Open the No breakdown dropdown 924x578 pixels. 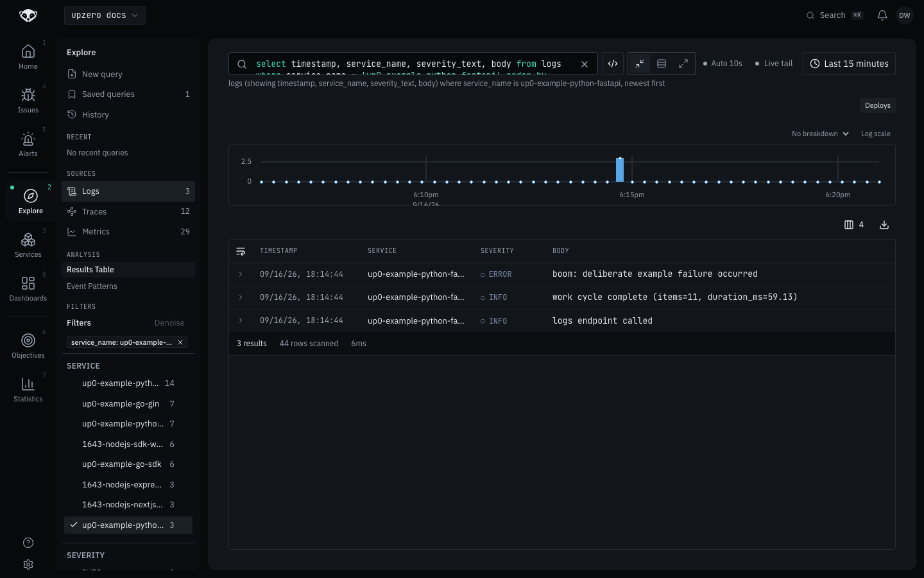pyautogui.click(x=820, y=134)
